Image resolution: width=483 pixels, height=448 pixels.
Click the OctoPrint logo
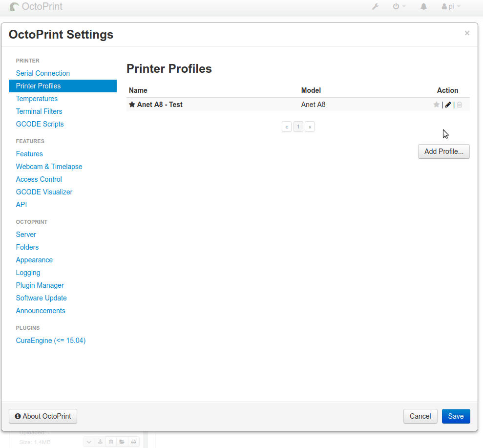pos(36,6)
